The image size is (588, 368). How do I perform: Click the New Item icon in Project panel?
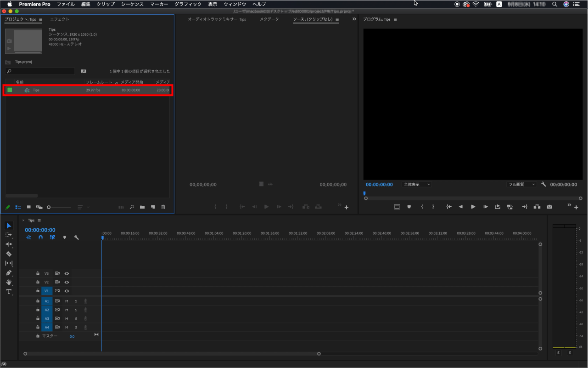(153, 207)
